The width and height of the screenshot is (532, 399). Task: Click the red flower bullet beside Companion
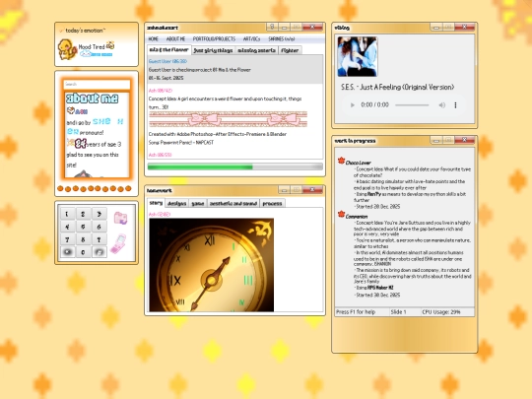coord(341,214)
